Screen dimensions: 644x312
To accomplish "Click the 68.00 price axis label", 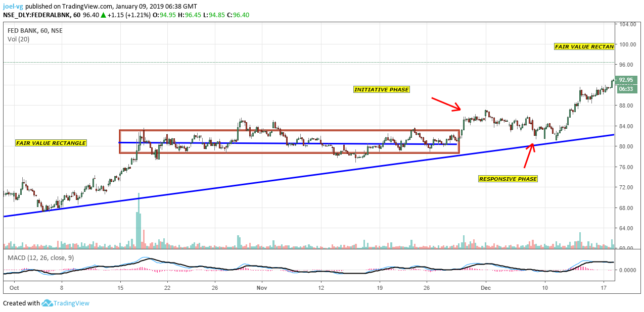I will [x=626, y=208].
